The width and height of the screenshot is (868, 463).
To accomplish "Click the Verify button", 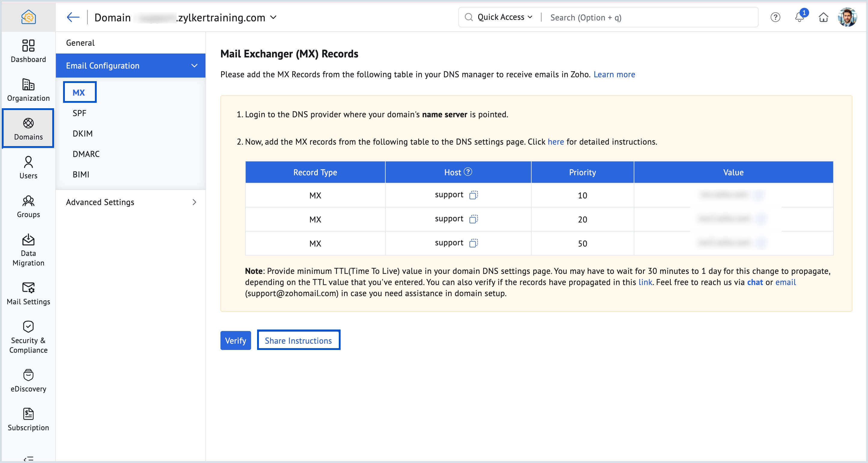I will (x=235, y=340).
